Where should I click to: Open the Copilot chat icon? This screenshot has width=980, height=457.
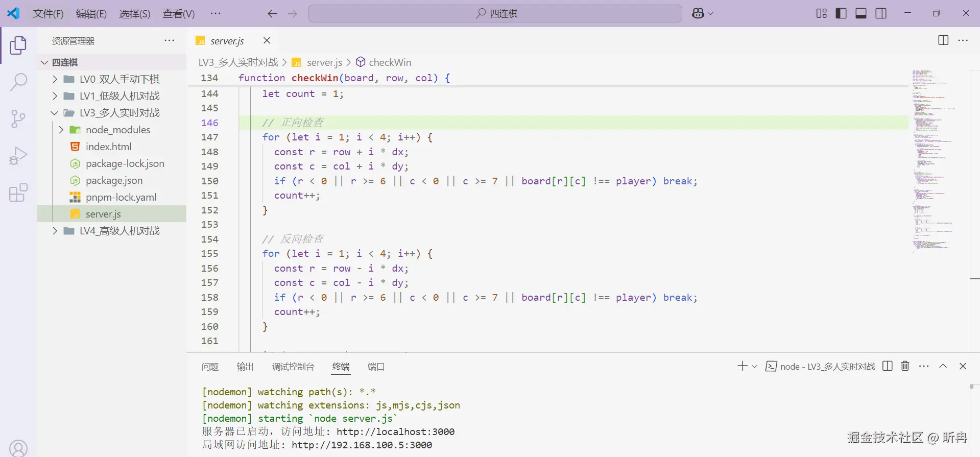coord(698,14)
